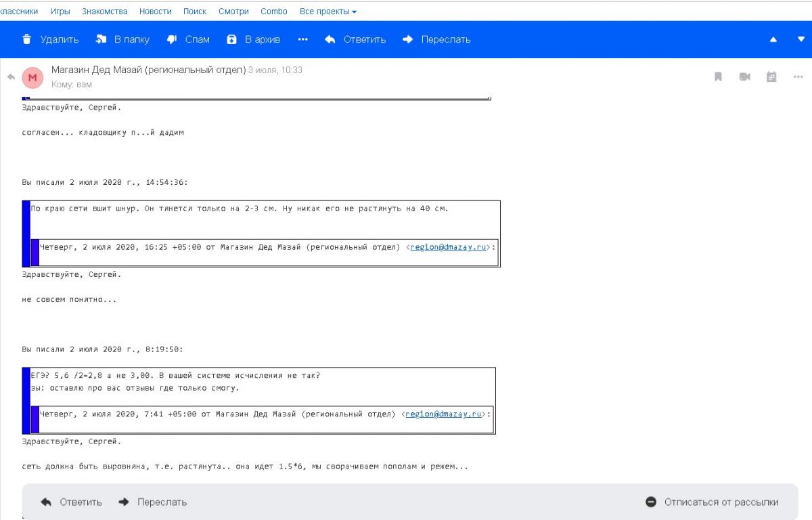This screenshot has width=812, height=520.
Task: Open the three-dots more actions menu
Action: [302, 39]
